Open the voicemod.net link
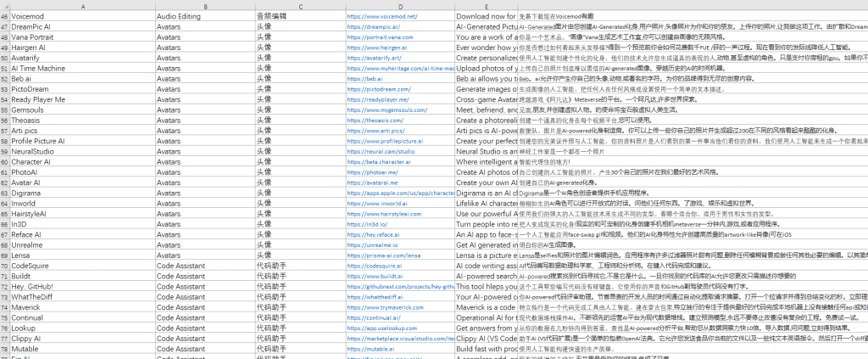 [382, 17]
